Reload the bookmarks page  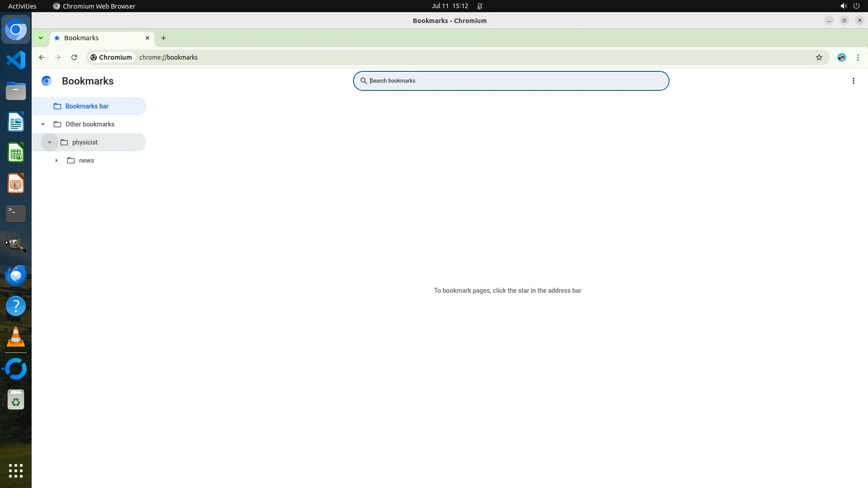pos(74,57)
